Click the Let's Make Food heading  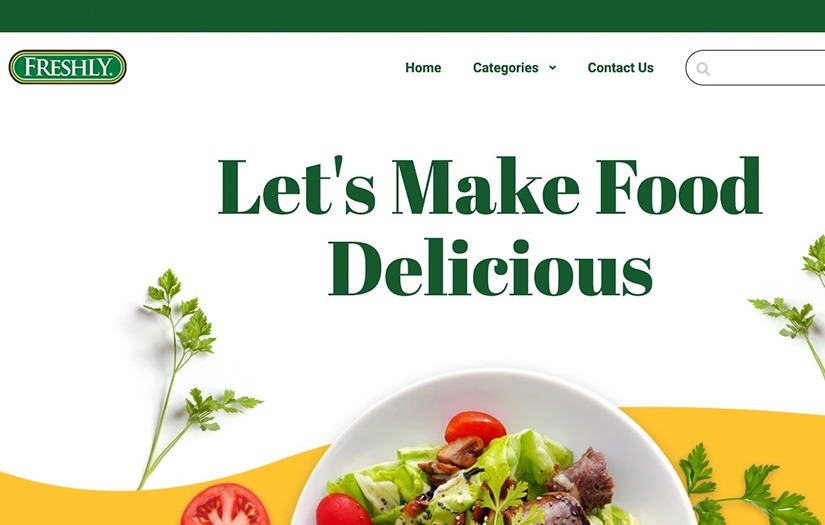(490, 185)
